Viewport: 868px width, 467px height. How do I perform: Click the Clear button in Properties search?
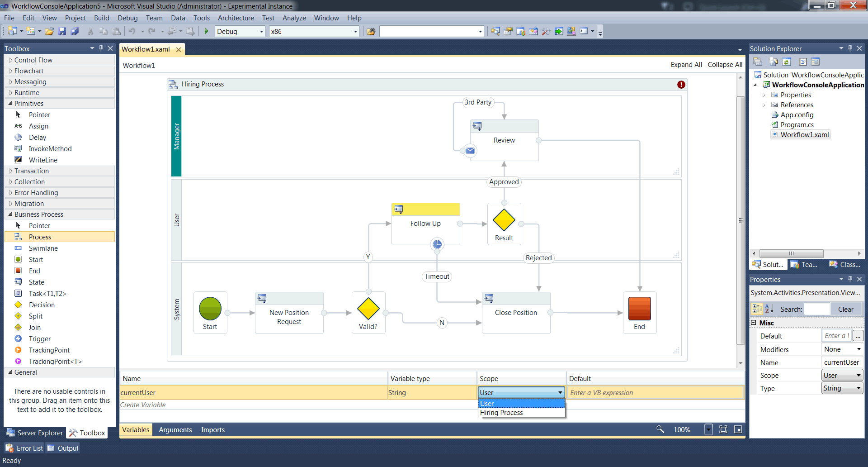point(846,310)
